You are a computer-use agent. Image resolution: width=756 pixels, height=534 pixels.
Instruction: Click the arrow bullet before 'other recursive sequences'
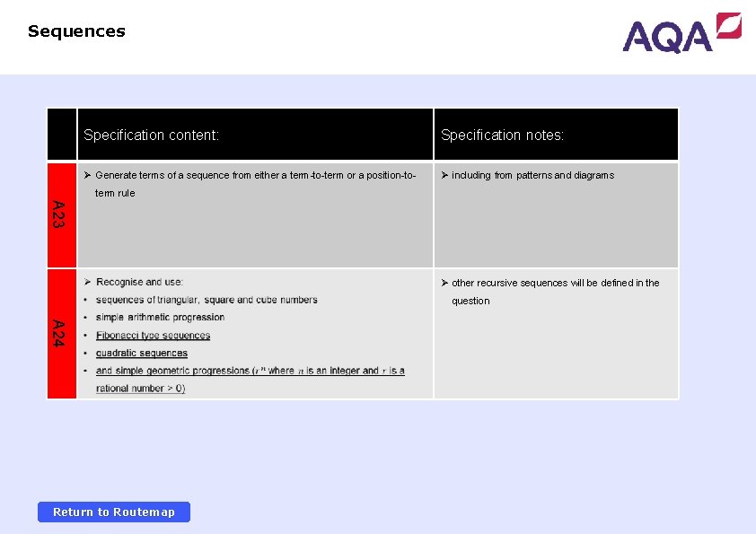(442, 282)
